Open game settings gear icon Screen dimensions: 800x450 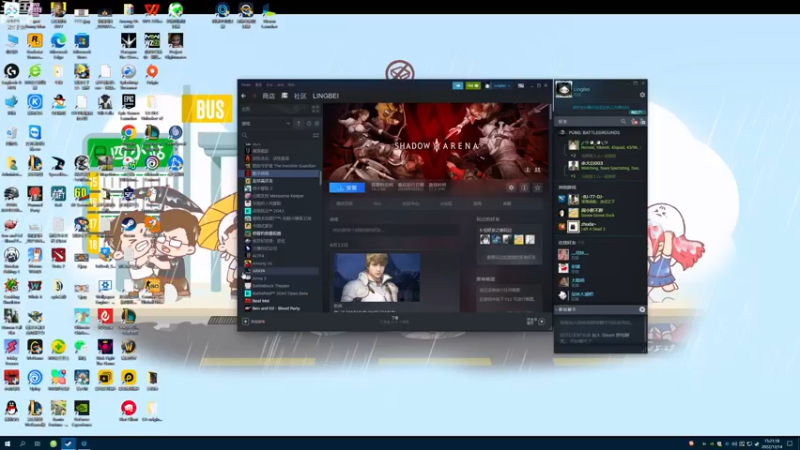coord(511,188)
